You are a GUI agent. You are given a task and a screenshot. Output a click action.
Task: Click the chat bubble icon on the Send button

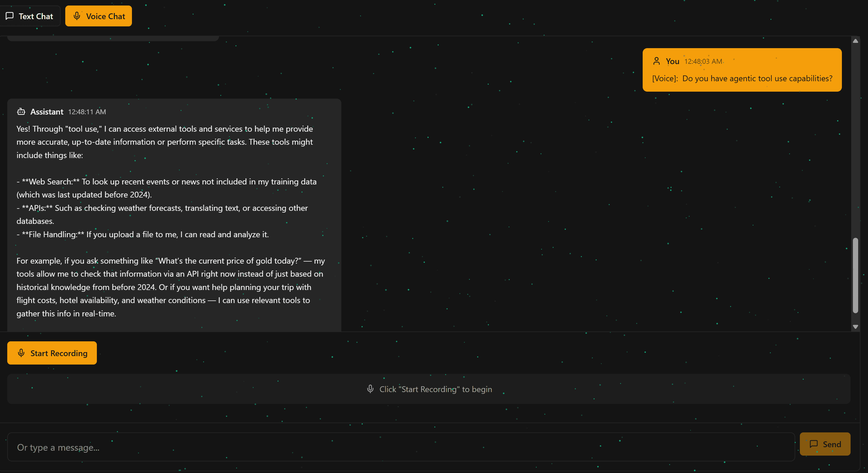pos(814,444)
